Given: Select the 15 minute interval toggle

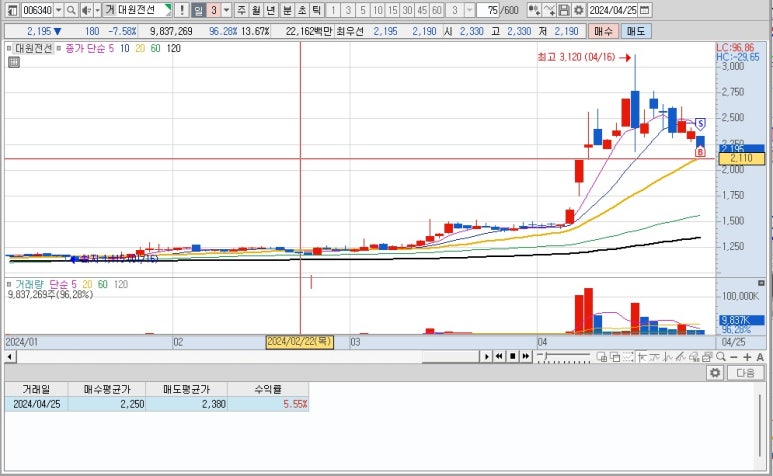Looking at the screenshot, I should [x=392, y=10].
